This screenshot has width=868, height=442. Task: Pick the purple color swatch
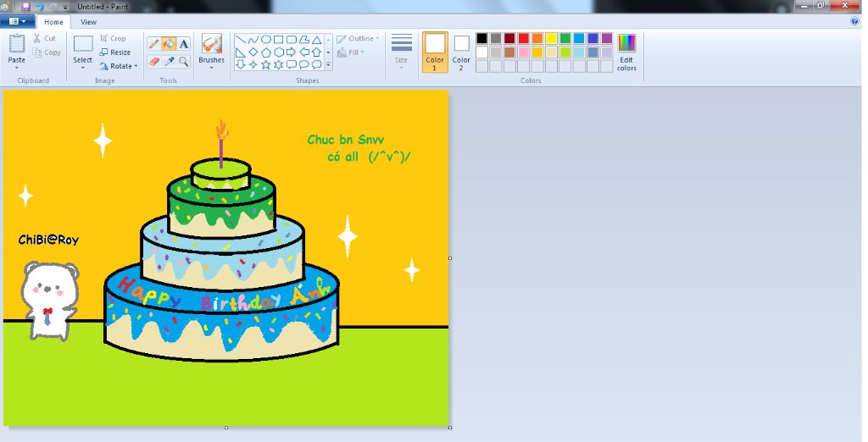point(607,38)
